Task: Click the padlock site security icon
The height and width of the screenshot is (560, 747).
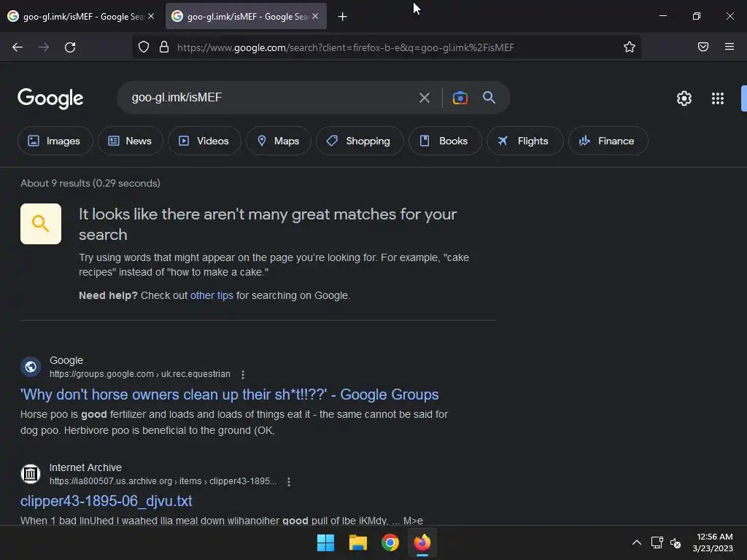Action: pos(164,47)
